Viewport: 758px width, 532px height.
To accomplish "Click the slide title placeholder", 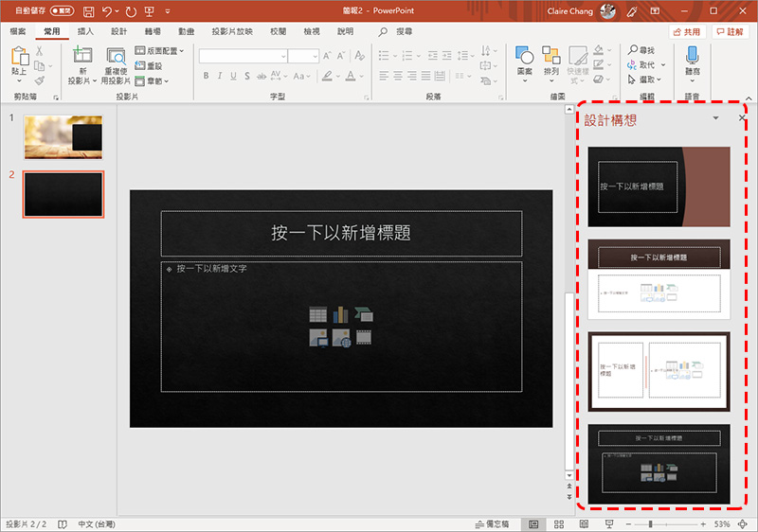I will tap(341, 233).
